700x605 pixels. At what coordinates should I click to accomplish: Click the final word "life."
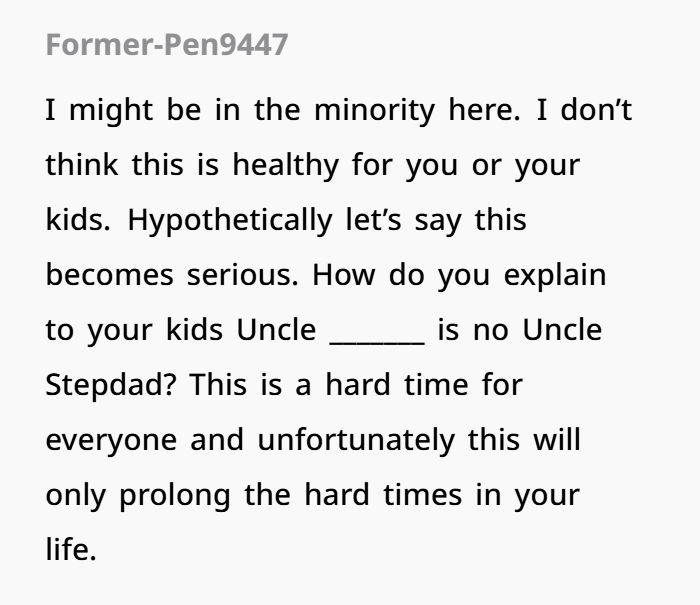71,549
